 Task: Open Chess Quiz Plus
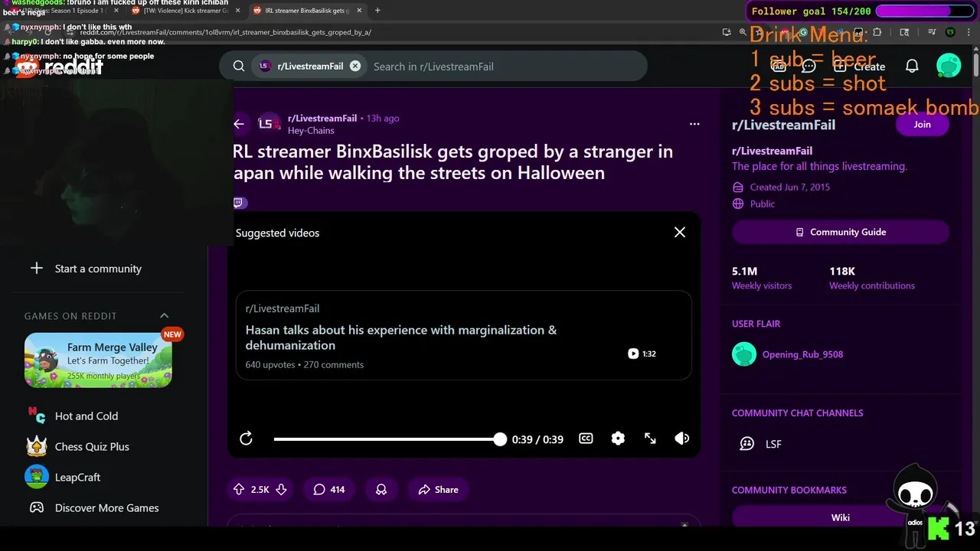tap(92, 447)
